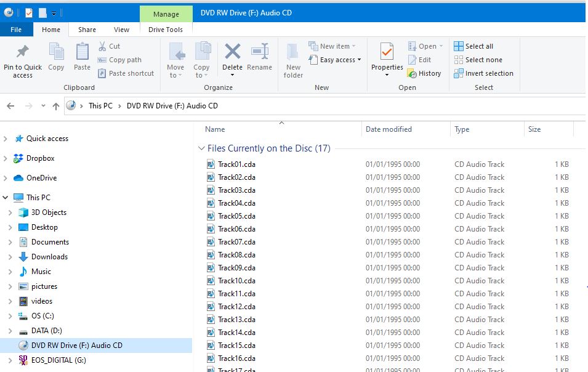Image resolution: width=588 pixels, height=372 pixels.
Task: Select Downloads folder in navigation pane
Action: (49, 257)
